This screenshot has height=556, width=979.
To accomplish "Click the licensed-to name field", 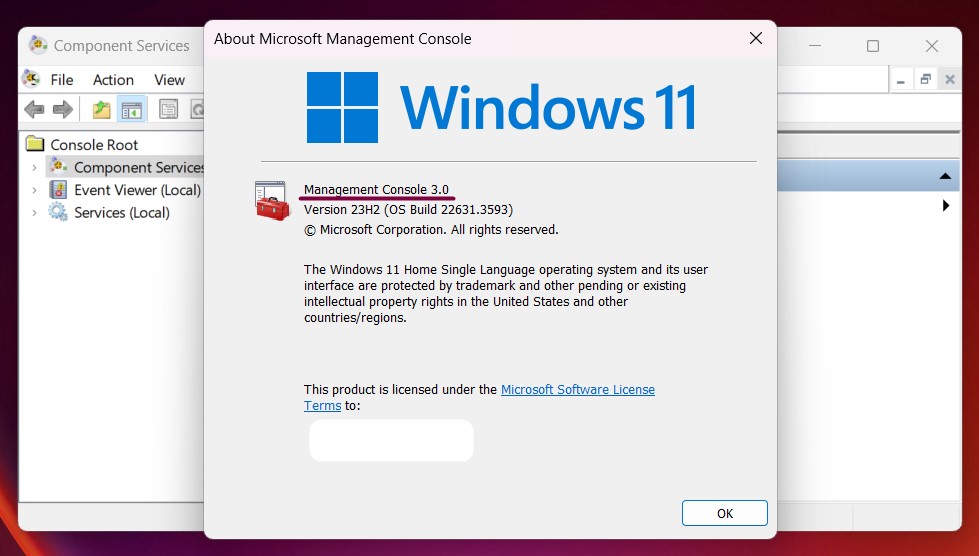I will tap(391, 441).
